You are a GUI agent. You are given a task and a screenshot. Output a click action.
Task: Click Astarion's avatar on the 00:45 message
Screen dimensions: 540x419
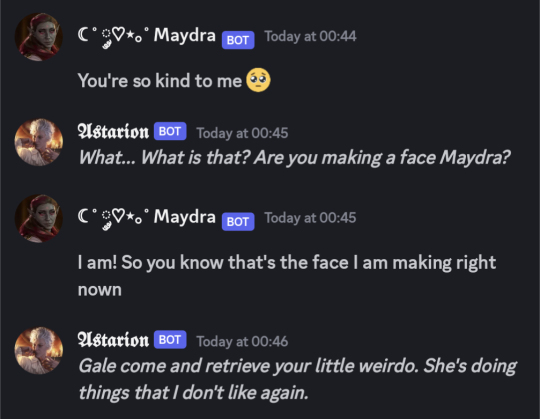click(39, 142)
